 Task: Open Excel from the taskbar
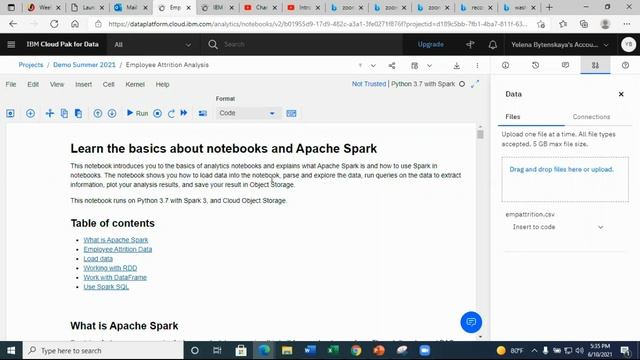click(333, 350)
